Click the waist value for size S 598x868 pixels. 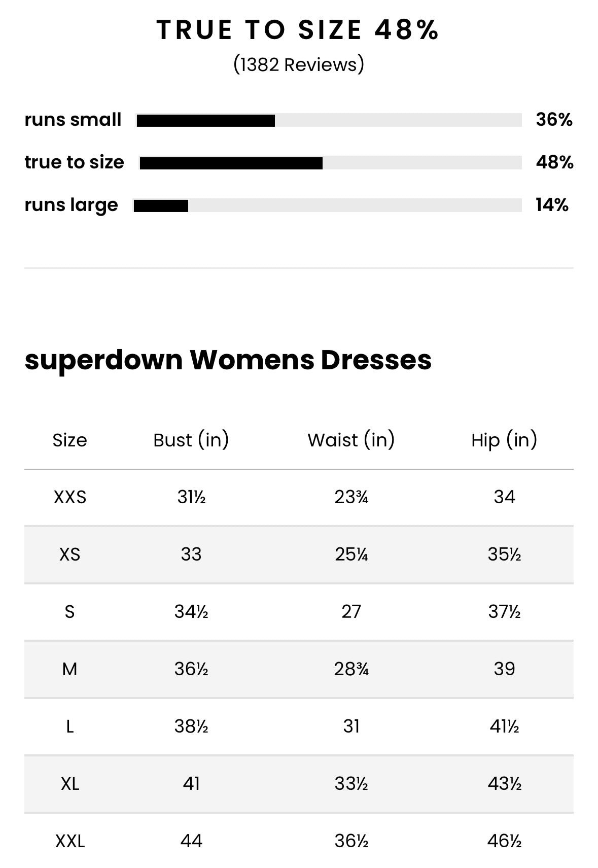point(351,611)
